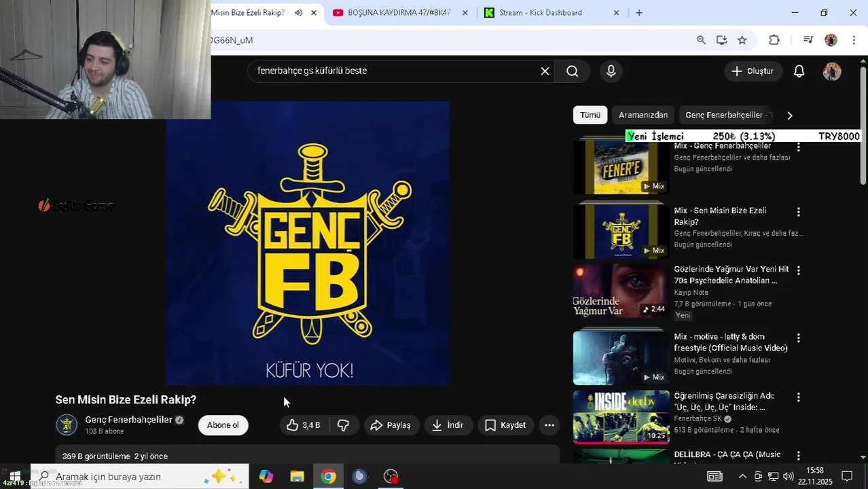Start voice search with microphone icon
The image size is (868, 489).
[x=611, y=71]
